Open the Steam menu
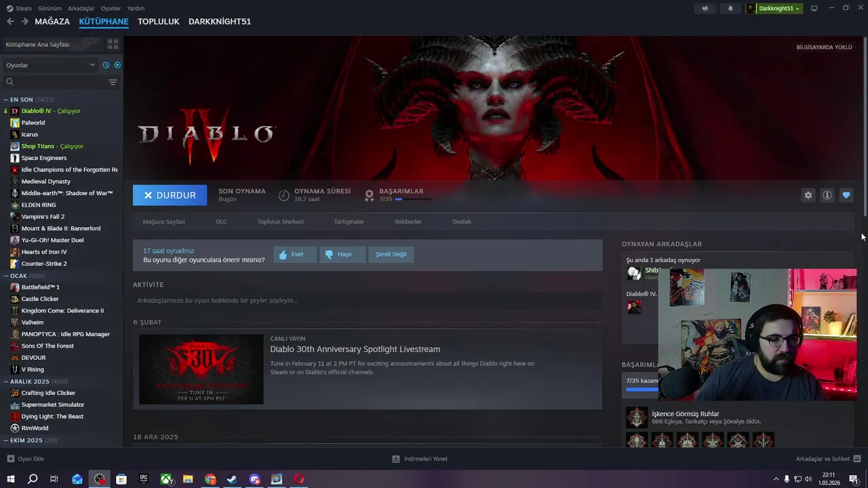Image resolution: width=868 pixels, height=488 pixels. pyautogui.click(x=19, y=8)
